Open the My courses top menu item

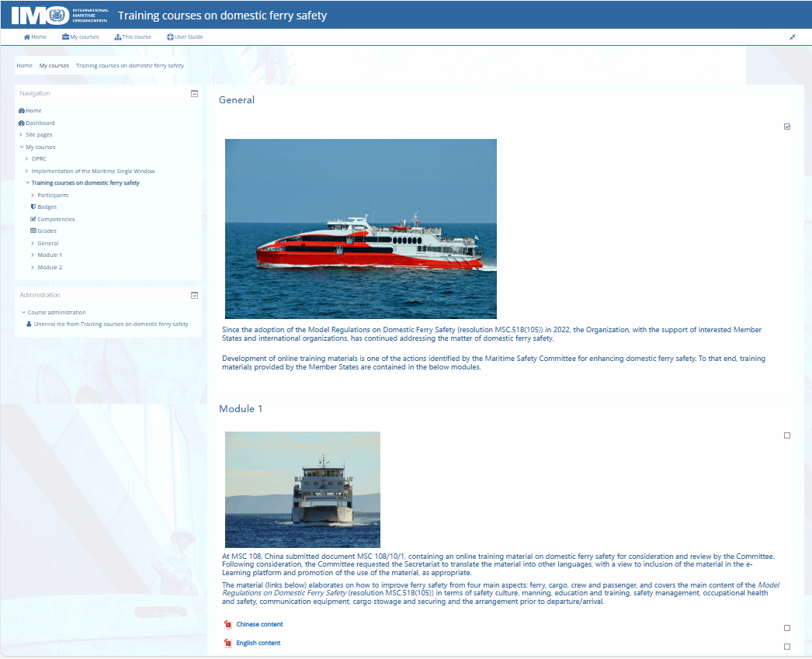click(x=81, y=36)
